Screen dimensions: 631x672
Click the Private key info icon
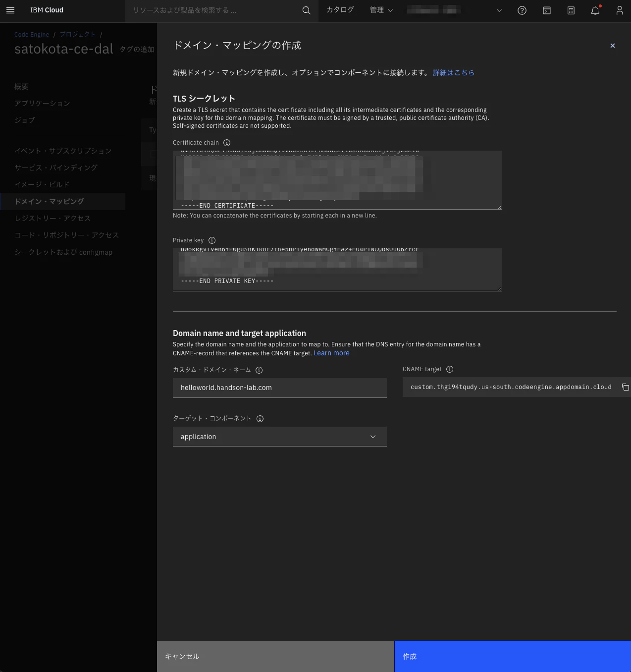pos(212,240)
